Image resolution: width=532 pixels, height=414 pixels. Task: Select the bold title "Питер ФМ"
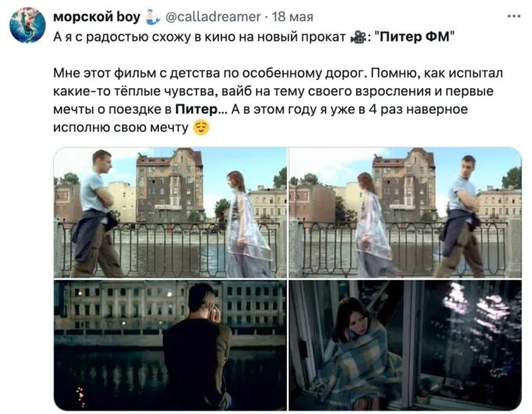[x=415, y=37]
